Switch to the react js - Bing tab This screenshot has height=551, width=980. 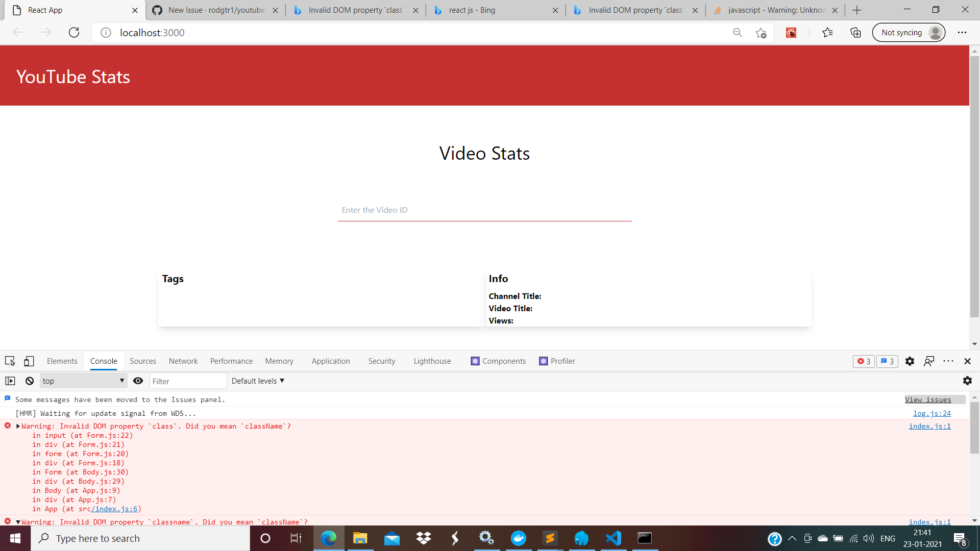495,10
